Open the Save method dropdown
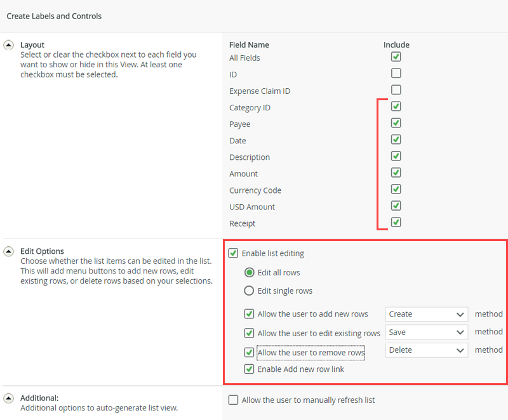508x420 pixels. click(x=426, y=332)
